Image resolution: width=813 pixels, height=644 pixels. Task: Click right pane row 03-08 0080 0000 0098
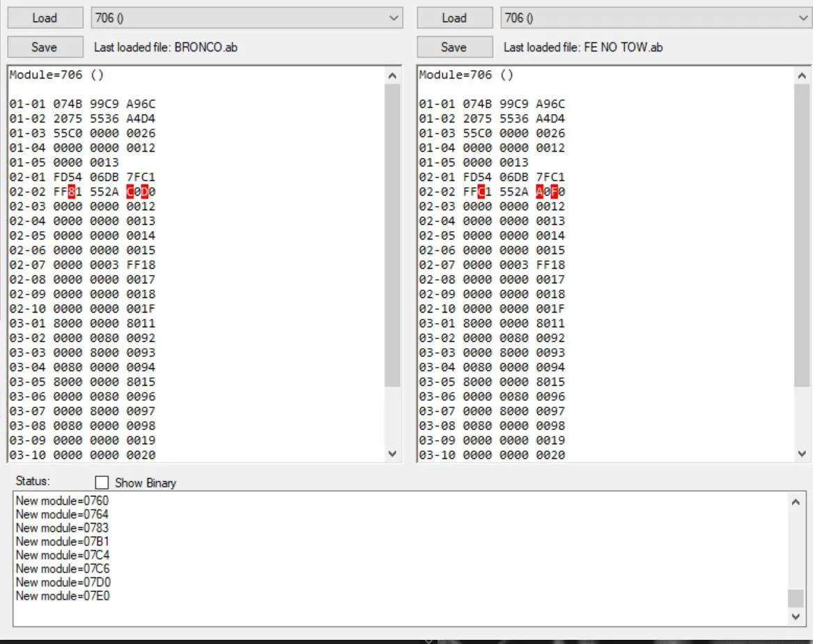click(492, 426)
